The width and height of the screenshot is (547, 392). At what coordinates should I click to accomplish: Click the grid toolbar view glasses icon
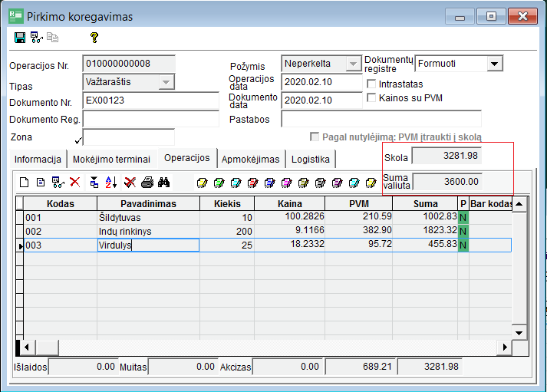point(58,182)
